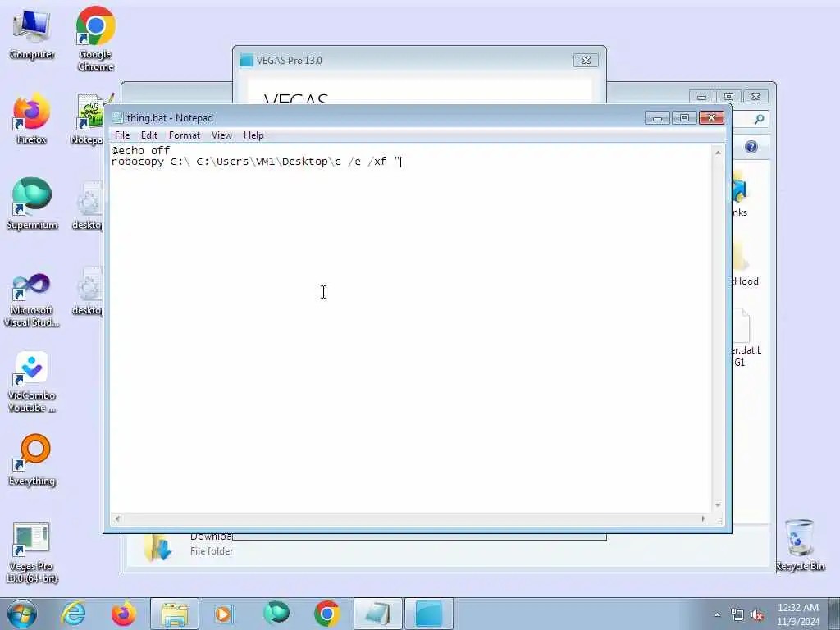The image size is (840, 630).
Task: Open the Help menu in Notepad
Action: 253,135
